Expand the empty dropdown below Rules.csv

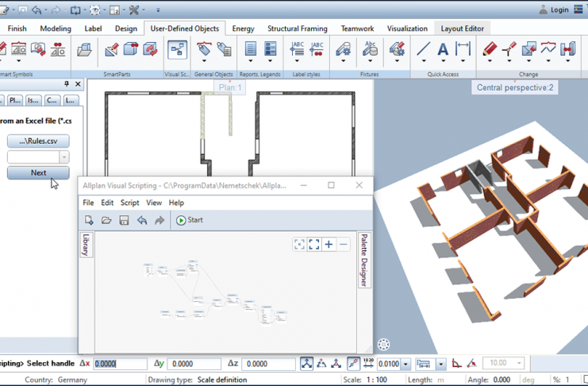pos(63,157)
